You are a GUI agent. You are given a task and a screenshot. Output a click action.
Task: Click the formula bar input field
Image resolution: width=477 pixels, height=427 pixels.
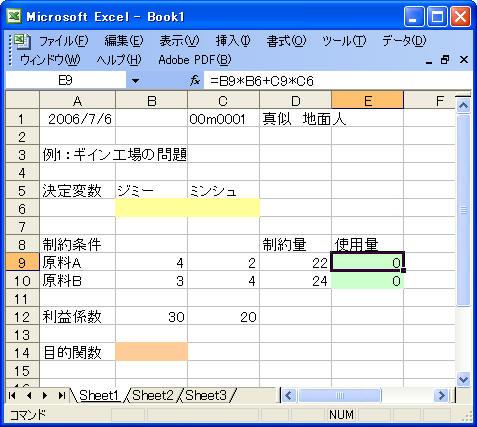tap(337, 81)
